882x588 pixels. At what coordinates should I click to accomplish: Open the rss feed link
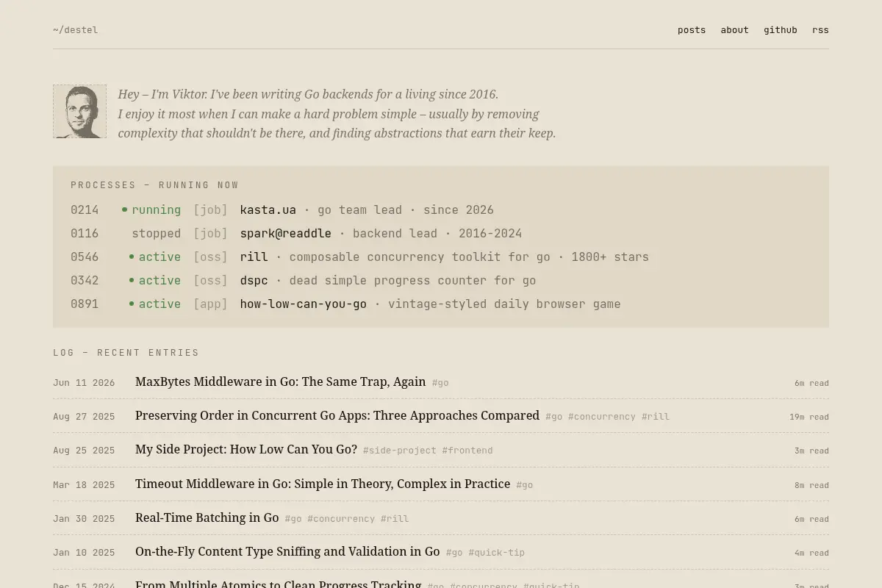(820, 30)
